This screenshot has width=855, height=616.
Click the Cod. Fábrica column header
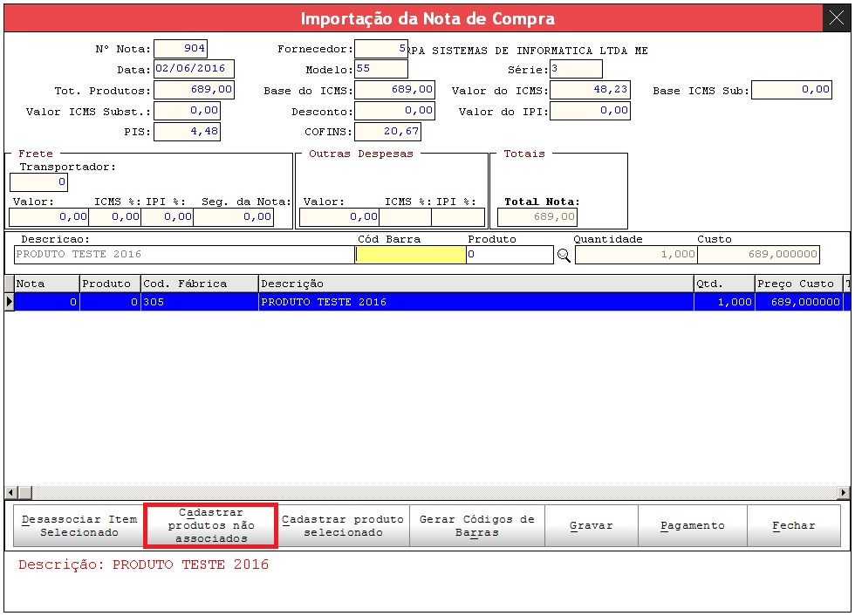pyautogui.click(x=200, y=284)
